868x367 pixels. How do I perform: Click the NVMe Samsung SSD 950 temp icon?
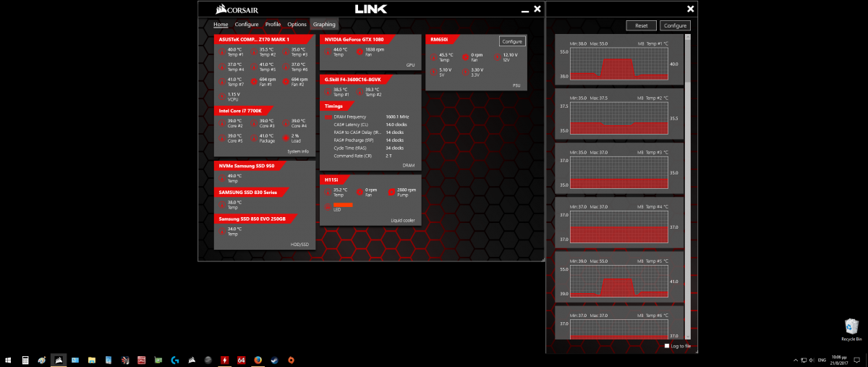(x=221, y=177)
